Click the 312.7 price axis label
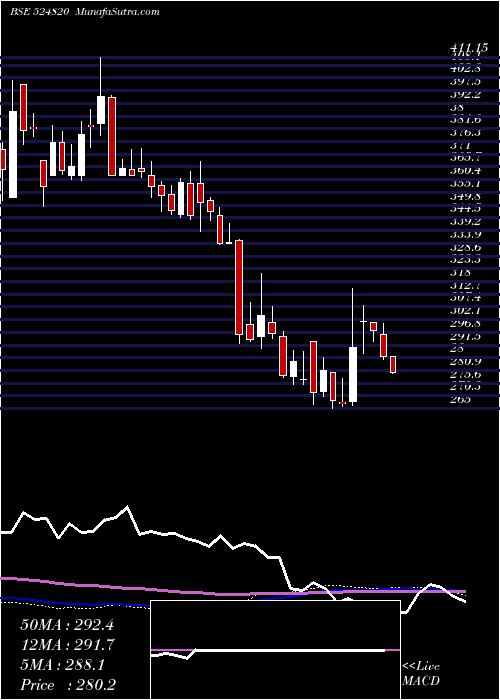Image resolution: width=500 pixels, height=700 pixels. (466, 285)
